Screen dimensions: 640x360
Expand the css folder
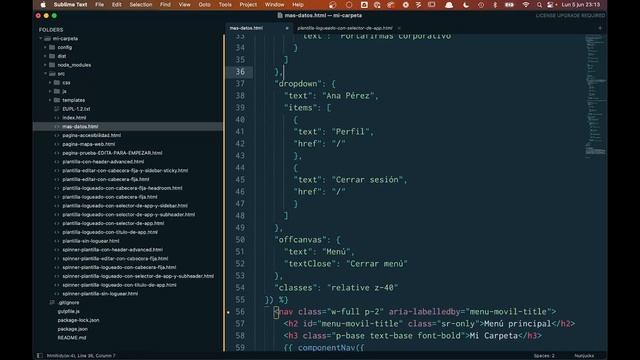[x=50, y=82]
